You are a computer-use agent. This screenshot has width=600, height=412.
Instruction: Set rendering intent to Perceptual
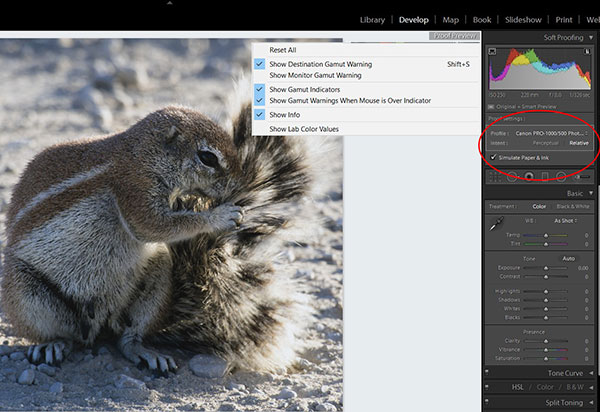pyautogui.click(x=545, y=143)
